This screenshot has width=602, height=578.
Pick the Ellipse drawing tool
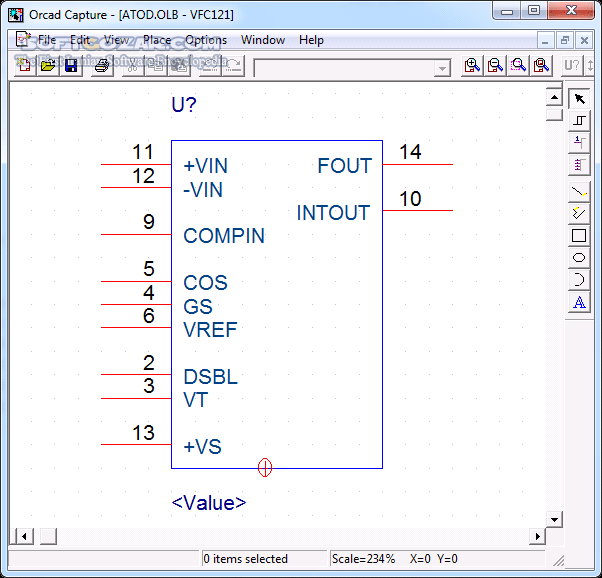click(x=579, y=258)
